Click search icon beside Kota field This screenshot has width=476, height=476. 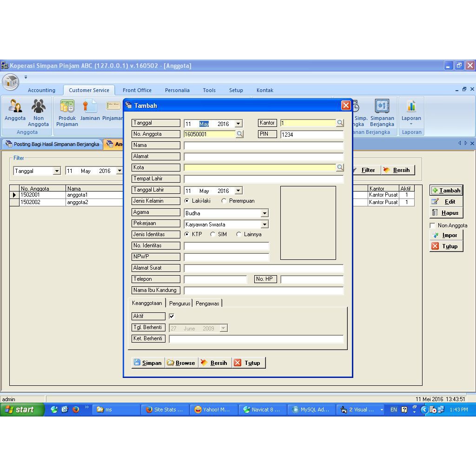tap(340, 168)
